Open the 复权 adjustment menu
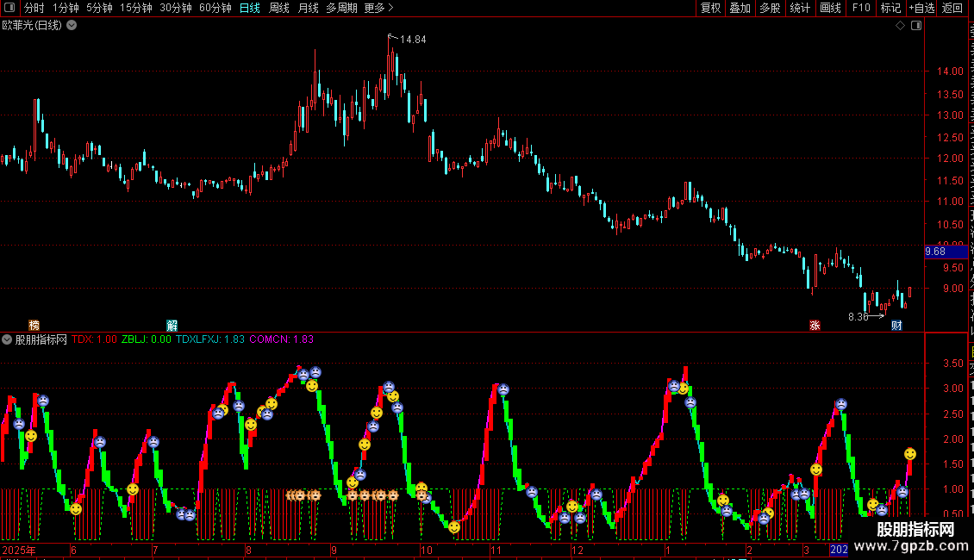This screenshot has width=974, height=560. pyautogui.click(x=710, y=8)
